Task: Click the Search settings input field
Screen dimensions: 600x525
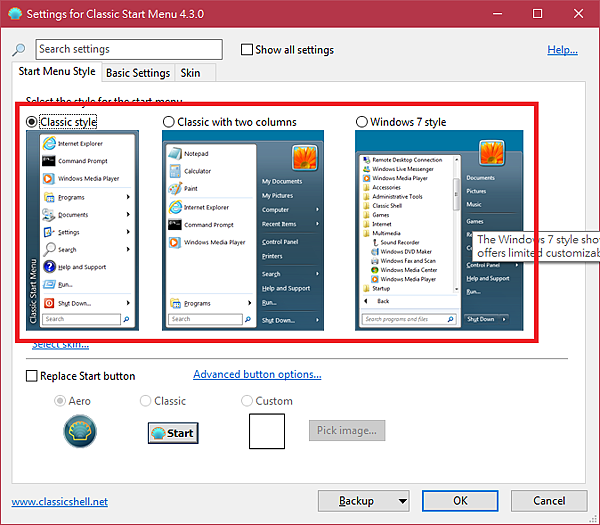Action: pyautogui.click(x=129, y=49)
